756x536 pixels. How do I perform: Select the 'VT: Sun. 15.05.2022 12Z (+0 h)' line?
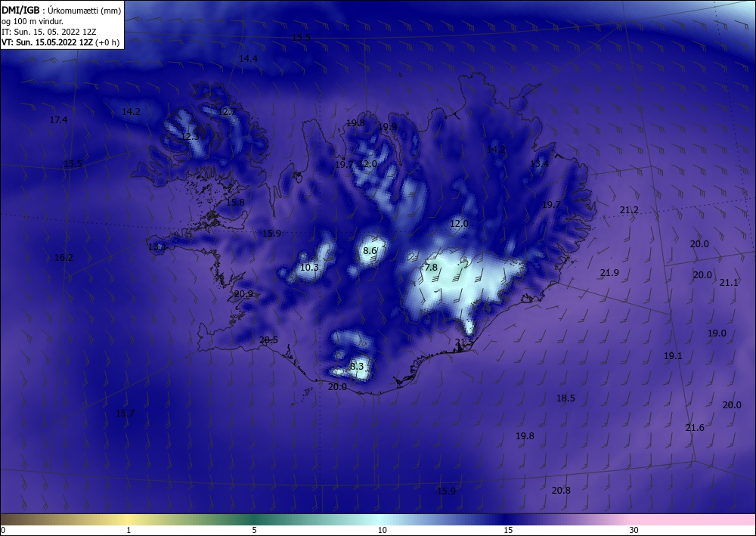pyautogui.click(x=60, y=42)
